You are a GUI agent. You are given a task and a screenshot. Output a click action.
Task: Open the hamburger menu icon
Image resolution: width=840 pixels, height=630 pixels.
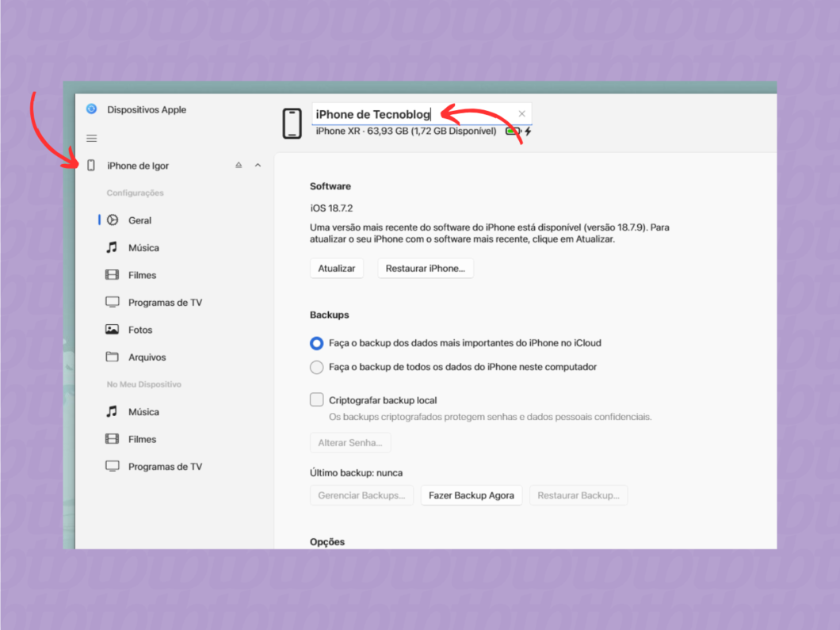(x=92, y=138)
